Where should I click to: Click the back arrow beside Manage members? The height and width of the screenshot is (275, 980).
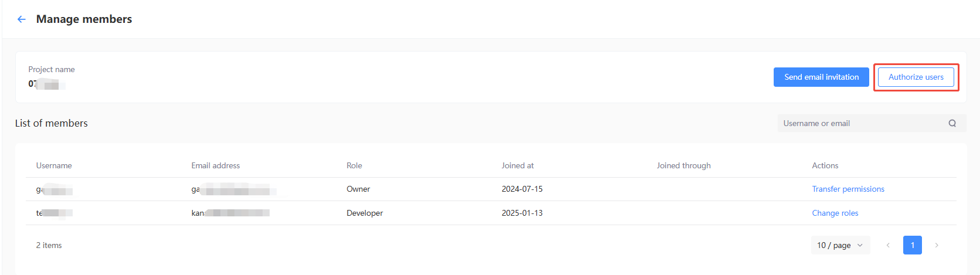[x=22, y=19]
